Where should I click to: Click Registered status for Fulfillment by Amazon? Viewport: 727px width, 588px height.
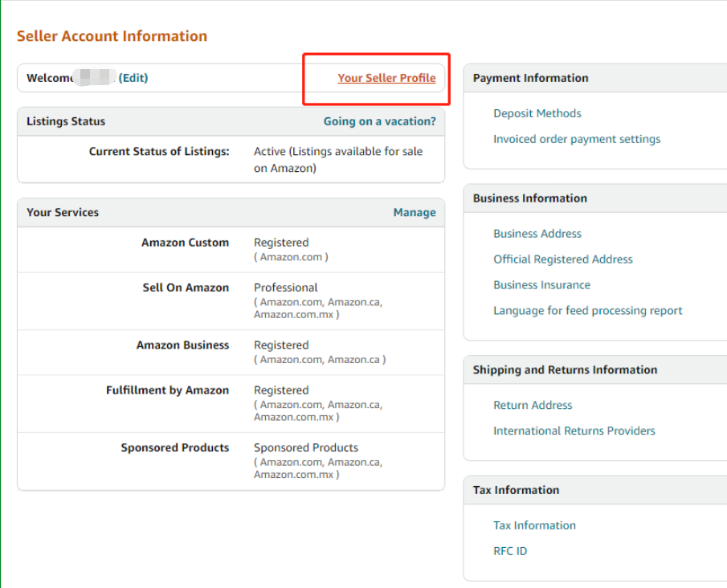[x=281, y=390]
